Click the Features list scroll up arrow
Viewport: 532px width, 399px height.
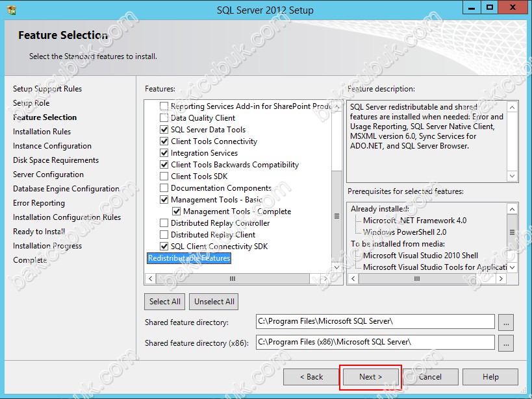[x=337, y=106]
